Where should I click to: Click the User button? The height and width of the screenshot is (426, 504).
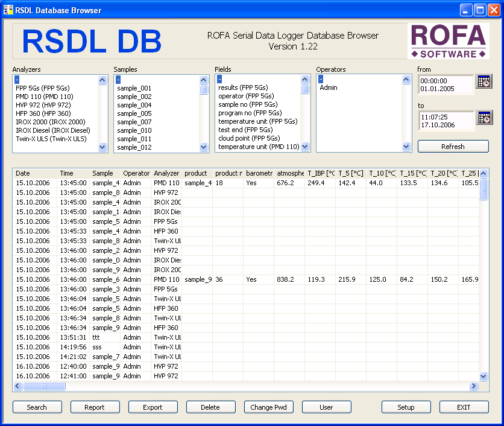coord(326,407)
